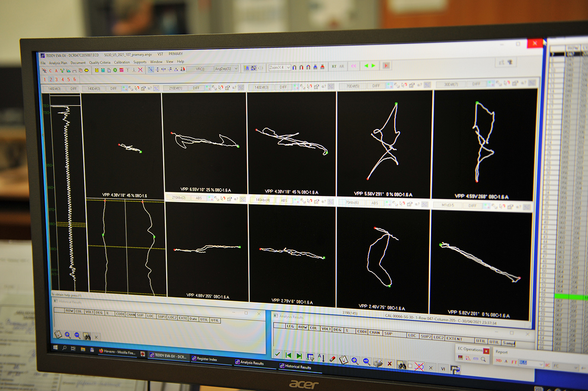Click the binoculars icon in Analysis Results
This screenshot has height=391, width=588.
(402, 365)
